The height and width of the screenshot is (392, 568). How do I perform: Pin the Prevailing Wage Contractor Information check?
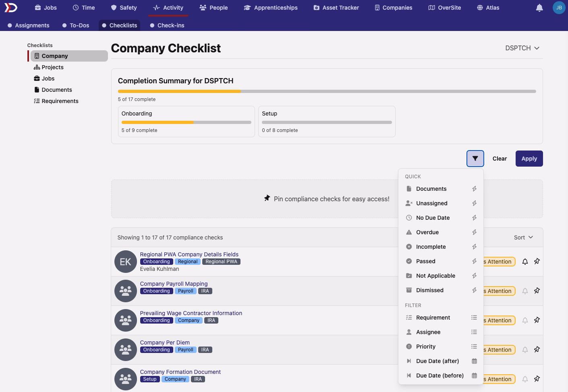pyautogui.click(x=537, y=320)
